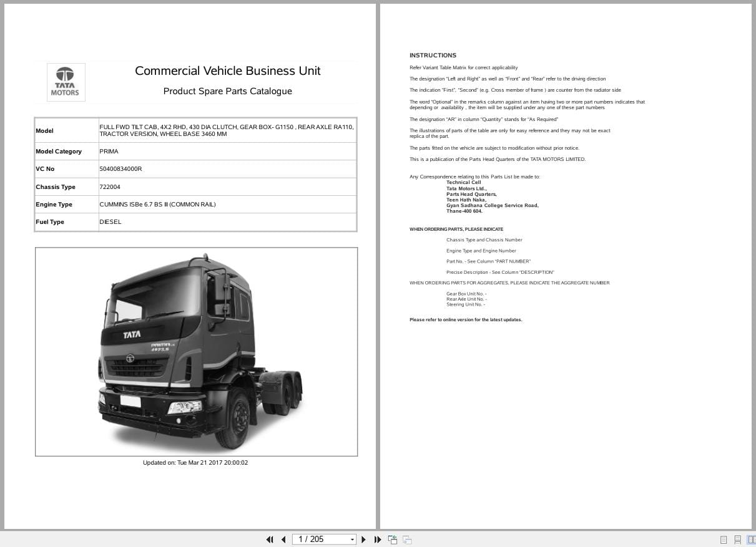Click the go-to-previous-view icon

pos(393,540)
